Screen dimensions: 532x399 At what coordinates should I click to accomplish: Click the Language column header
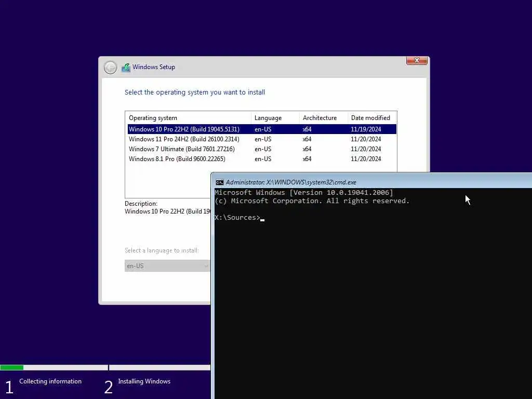click(275, 118)
